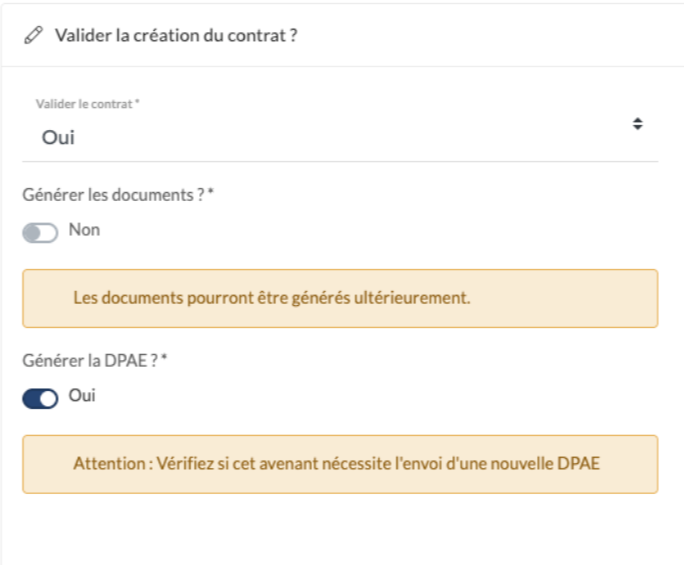This screenshot has height=565, width=684.
Task: Select the Oui value in contract select field
Action: pyautogui.click(x=58, y=137)
